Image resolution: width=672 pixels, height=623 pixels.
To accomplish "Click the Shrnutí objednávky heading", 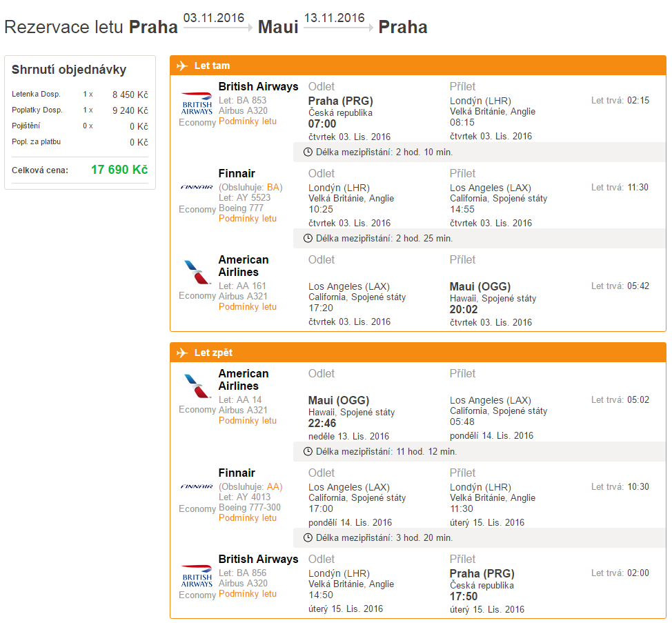I will pos(69,70).
